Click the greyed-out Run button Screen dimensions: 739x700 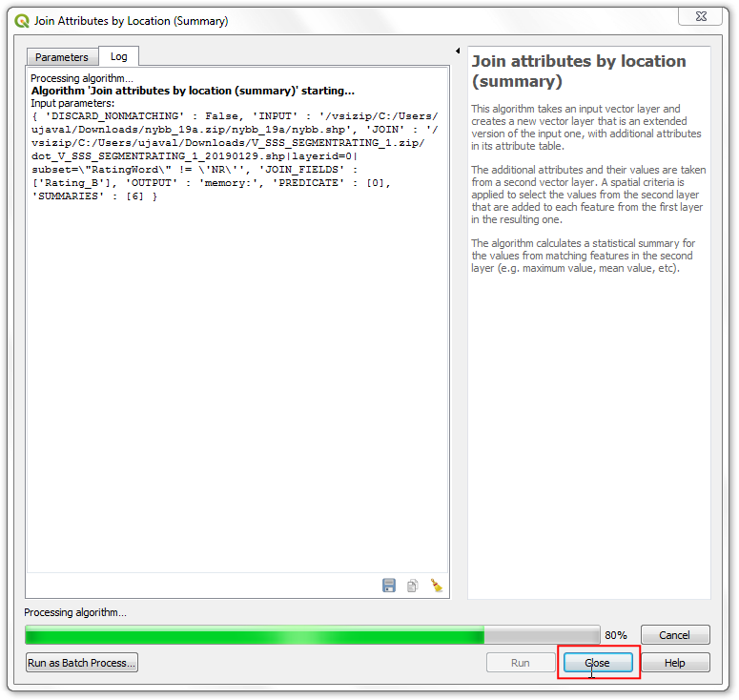[x=520, y=663]
